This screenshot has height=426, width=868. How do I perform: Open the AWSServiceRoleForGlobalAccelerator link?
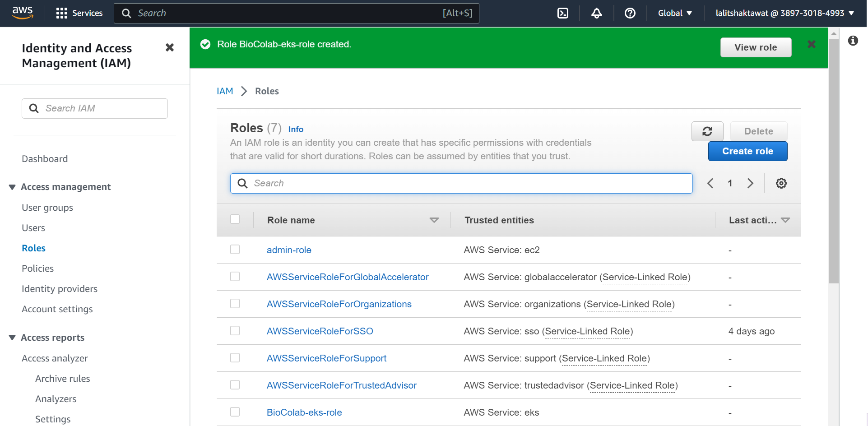348,277
